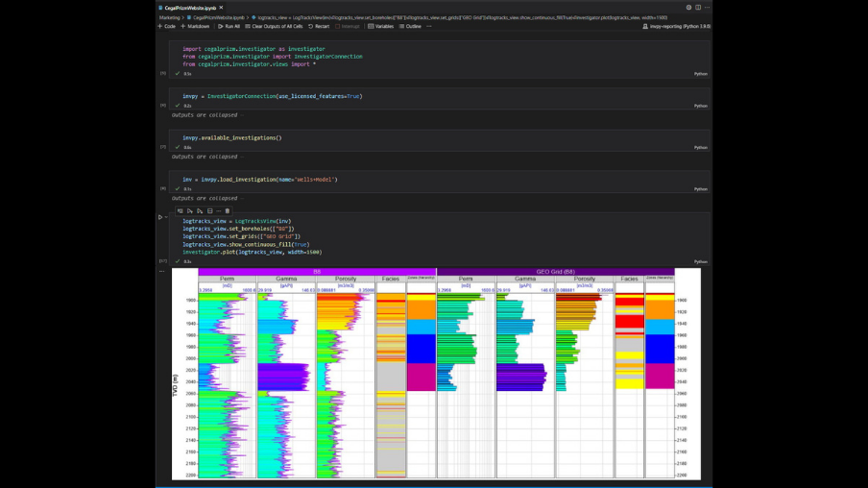Run All notebook cells
Viewport: 868px width, 488px height.
tap(229, 26)
